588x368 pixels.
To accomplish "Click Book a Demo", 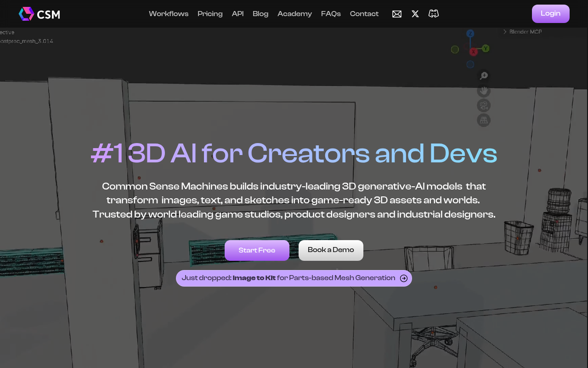I will coord(331,250).
